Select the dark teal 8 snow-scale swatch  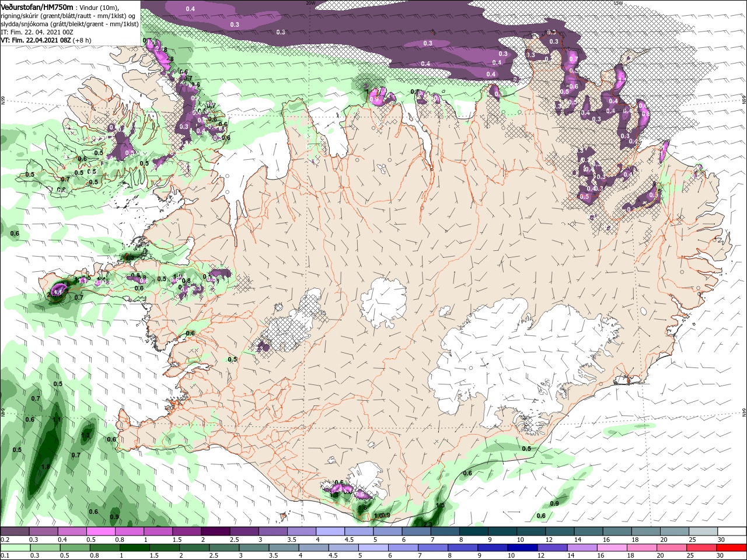pos(474,531)
